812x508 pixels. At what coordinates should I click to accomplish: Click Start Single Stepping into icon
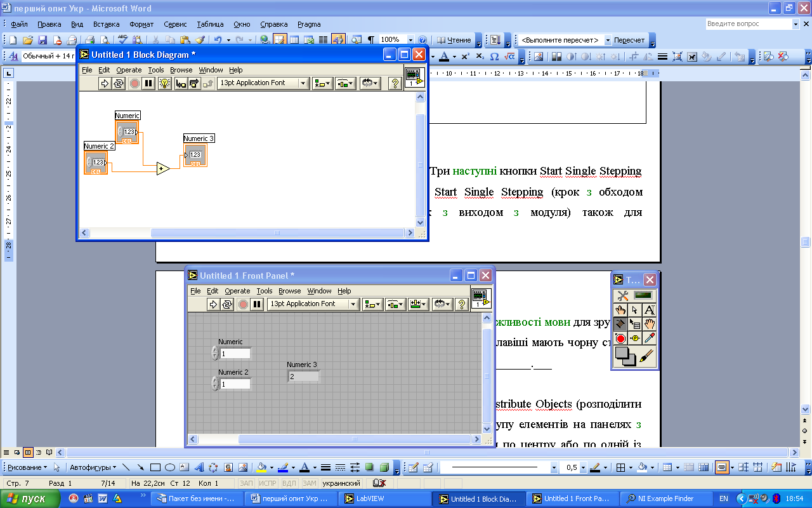coord(181,83)
